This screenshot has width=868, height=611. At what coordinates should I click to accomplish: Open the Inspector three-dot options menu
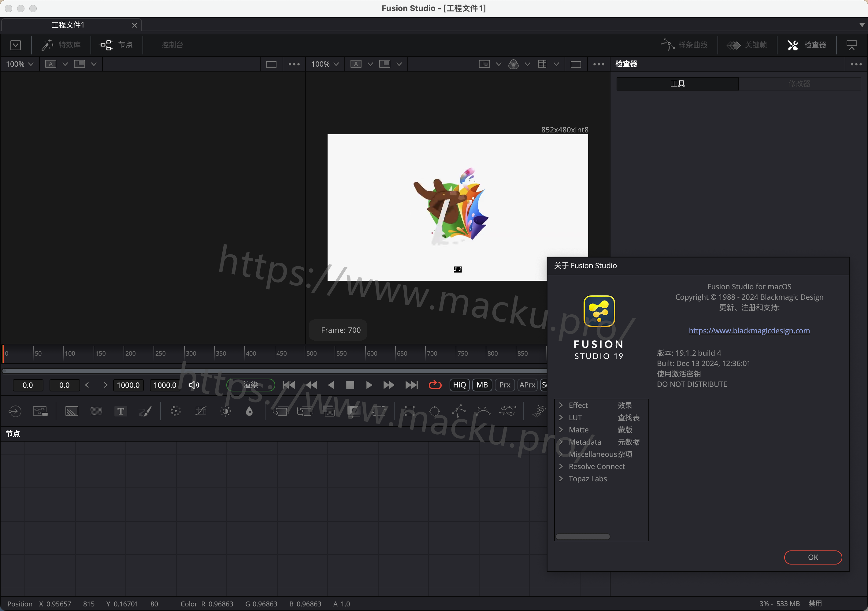[x=856, y=64]
